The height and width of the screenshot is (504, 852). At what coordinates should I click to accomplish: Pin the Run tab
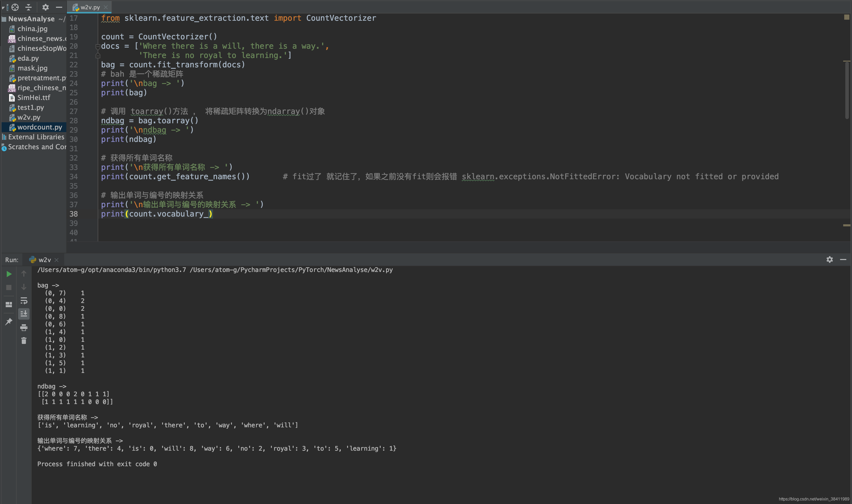coord(9,321)
